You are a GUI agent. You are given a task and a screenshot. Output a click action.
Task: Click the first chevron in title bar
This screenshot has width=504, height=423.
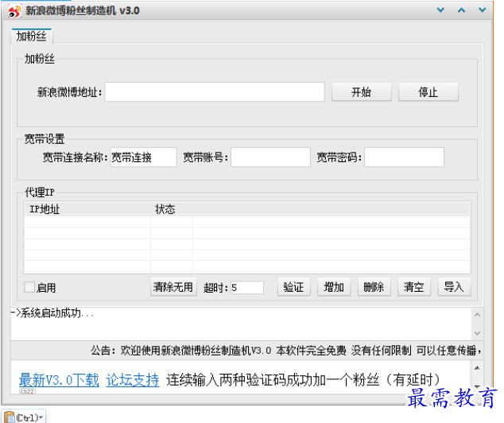point(440,10)
